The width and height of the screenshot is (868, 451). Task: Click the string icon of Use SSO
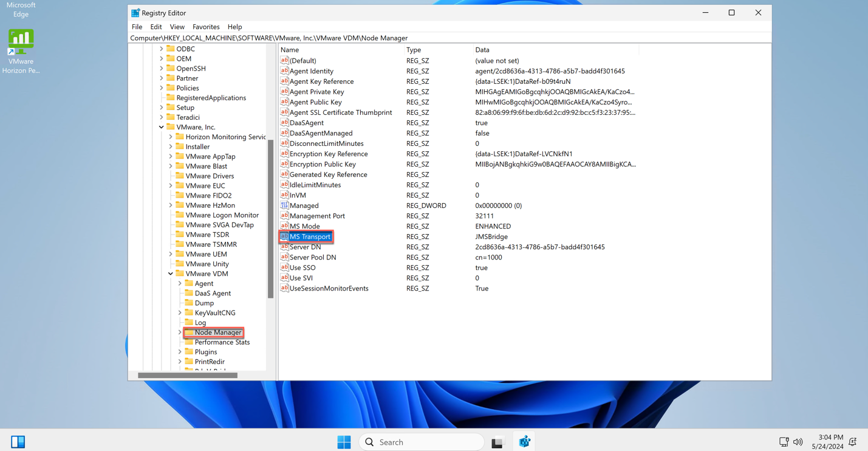[284, 267]
